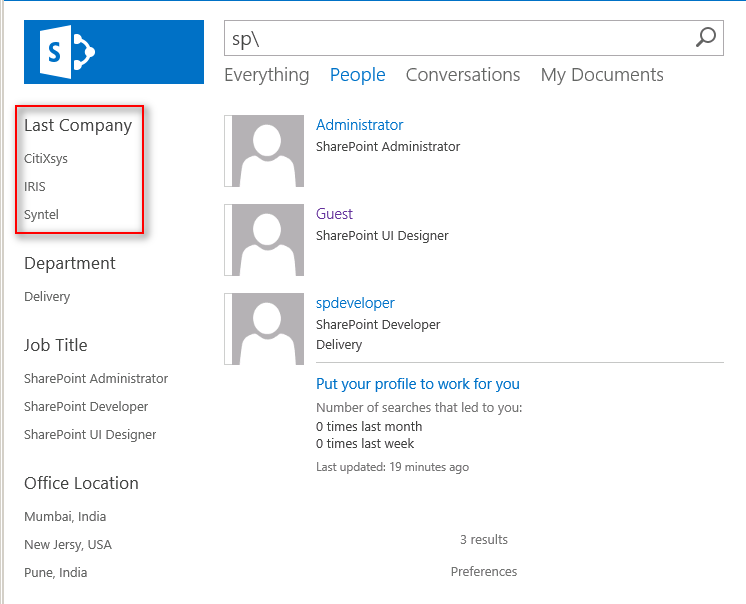
Task: Open the Conversations tab
Action: [463, 75]
